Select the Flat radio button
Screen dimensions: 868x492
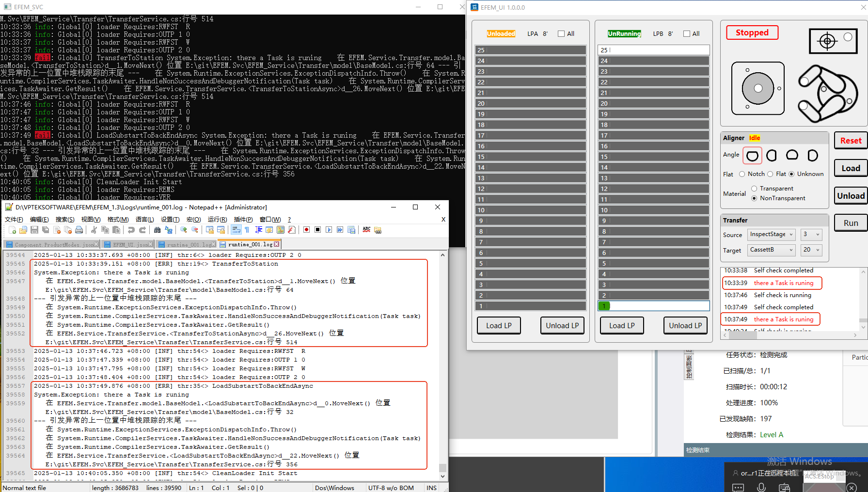click(770, 174)
